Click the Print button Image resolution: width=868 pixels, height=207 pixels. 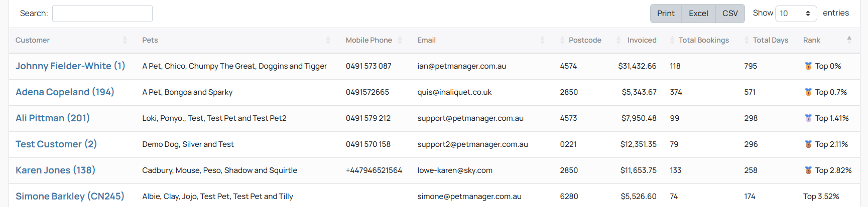(666, 14)
